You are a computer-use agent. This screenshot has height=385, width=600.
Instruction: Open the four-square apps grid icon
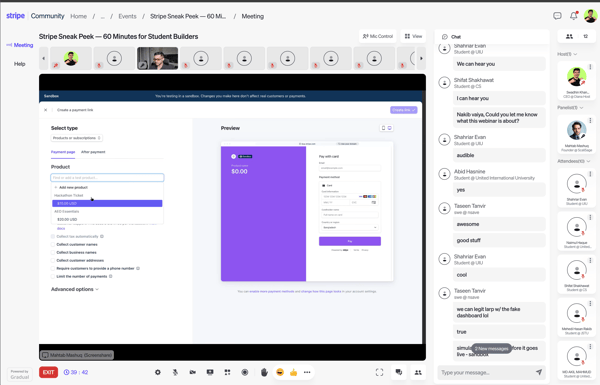(227, 372)
